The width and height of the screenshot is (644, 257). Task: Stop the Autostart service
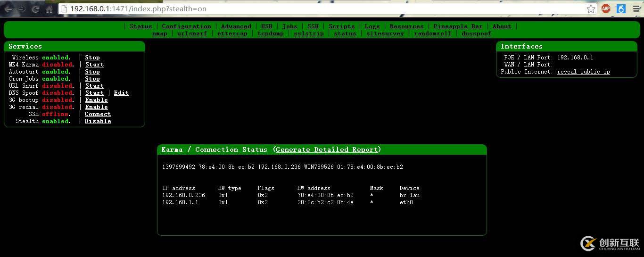92,72
